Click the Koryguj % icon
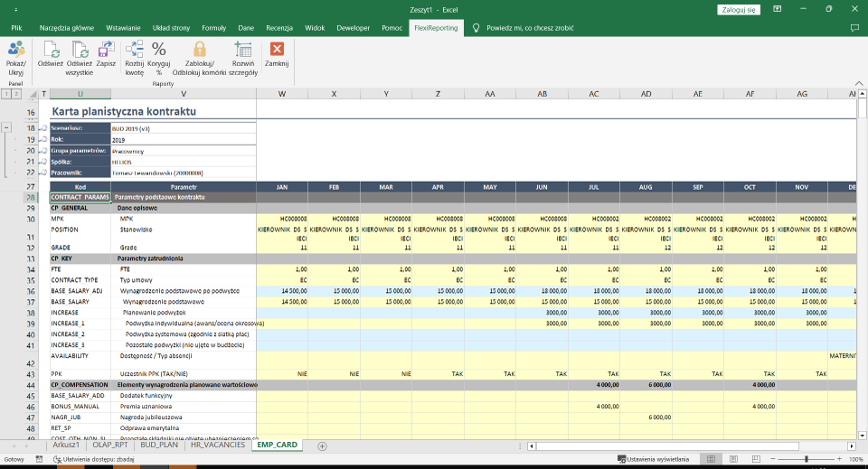This screenshot has height=469, width=868. (159, 50)
